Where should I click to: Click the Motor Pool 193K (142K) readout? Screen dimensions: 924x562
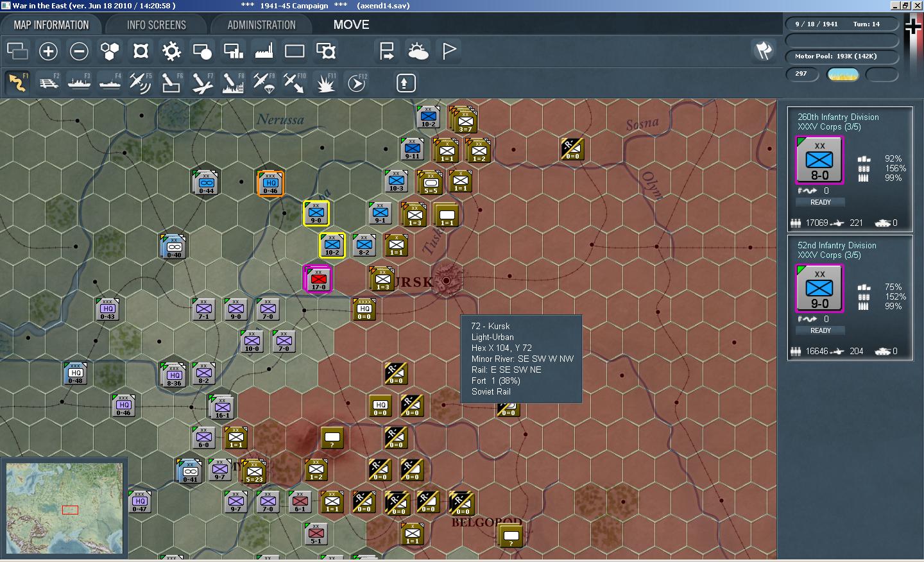pos(835,56)
